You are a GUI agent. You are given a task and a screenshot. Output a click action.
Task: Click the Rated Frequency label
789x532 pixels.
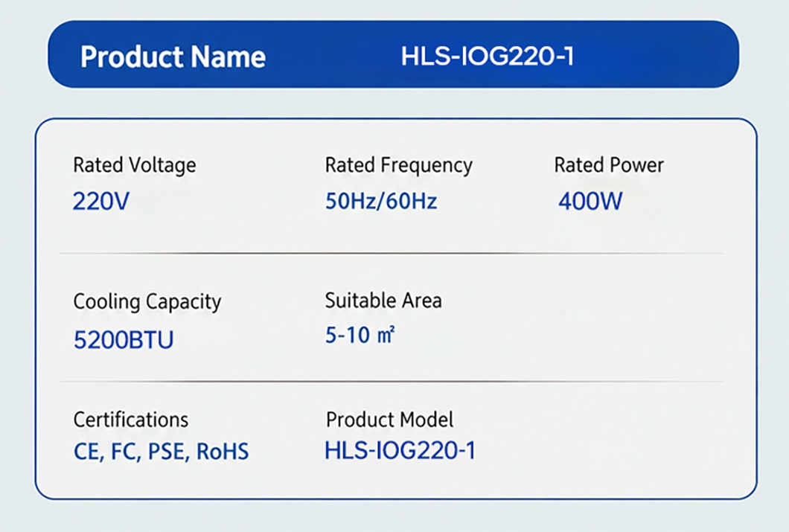(398, 165)
